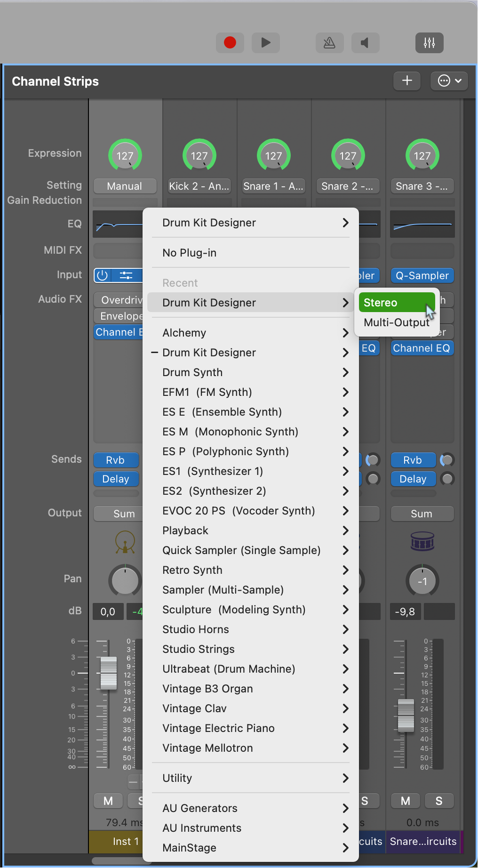Screen dimensions: 478x868
Task: Open the Manual strip instrument settings sliders icon
Action: 127,275
